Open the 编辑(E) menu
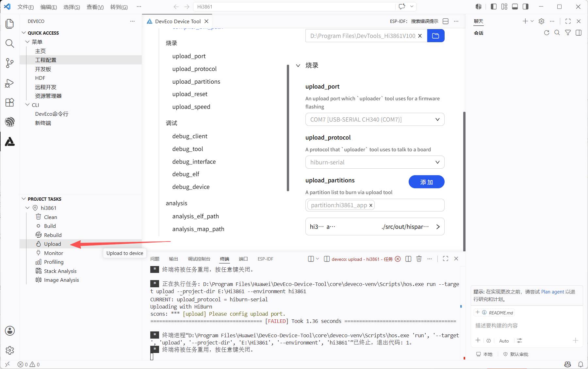This screenshot has width=588, height=369. pyautogui.click(x=49, y=7)
